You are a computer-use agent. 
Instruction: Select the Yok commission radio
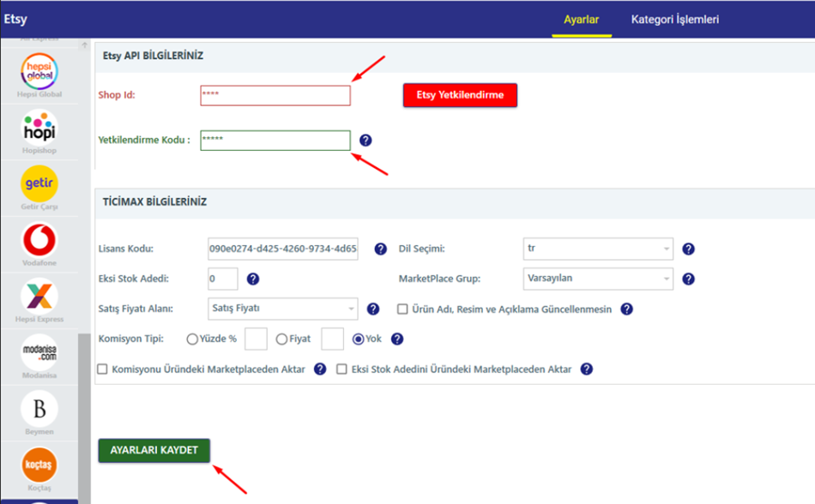[358, 339]
